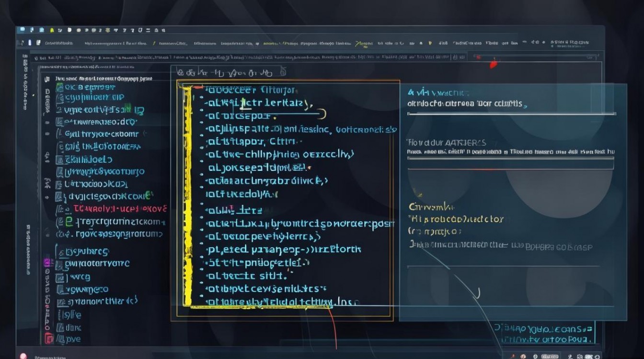Screen dimensions: 644x359
Task: Open the red-highlighted entry in left tree
Action: coord(120,209)
